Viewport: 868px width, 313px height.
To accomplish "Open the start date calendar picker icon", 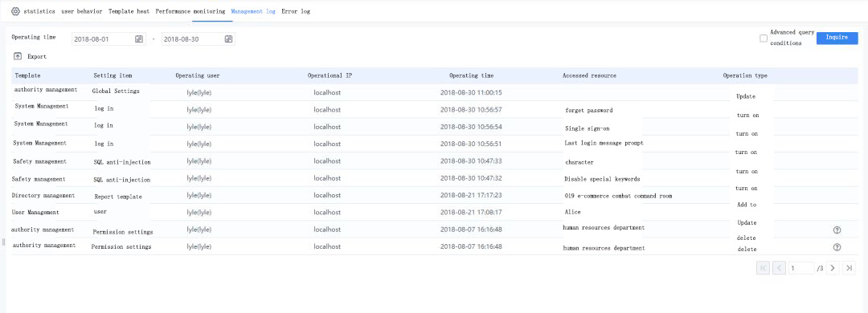I will (139, 39).
